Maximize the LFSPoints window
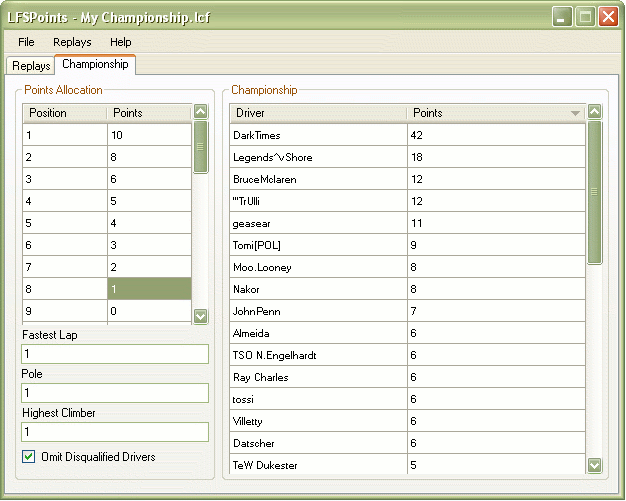The width and height of the screenshot is (626, 501). [585, 17]
